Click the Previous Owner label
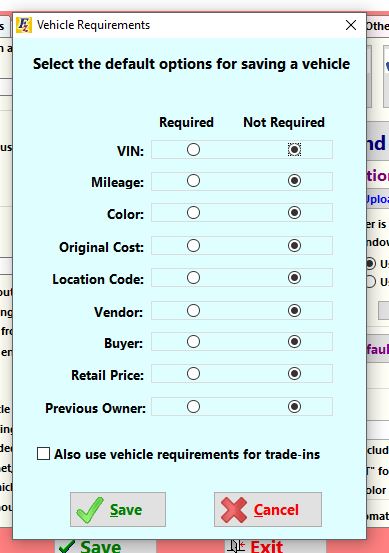Viewport: 389px width, 553px height. coord(95,408)
